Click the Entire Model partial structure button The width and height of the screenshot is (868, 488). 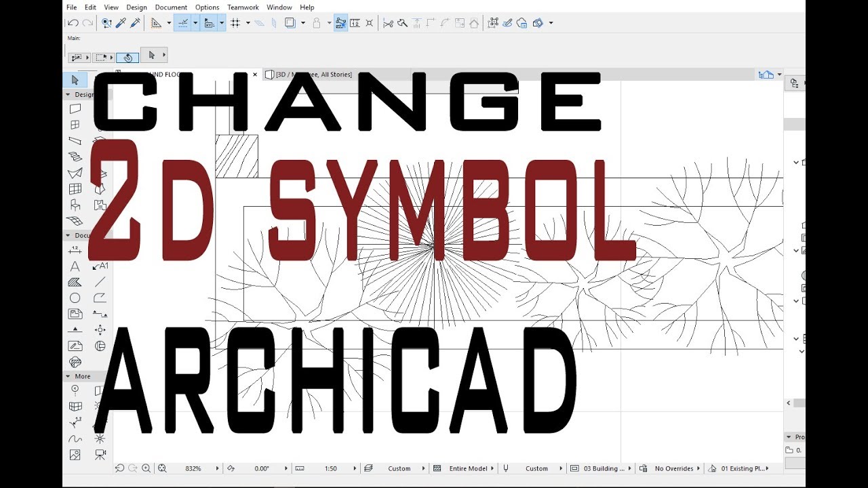pos(467,468)
